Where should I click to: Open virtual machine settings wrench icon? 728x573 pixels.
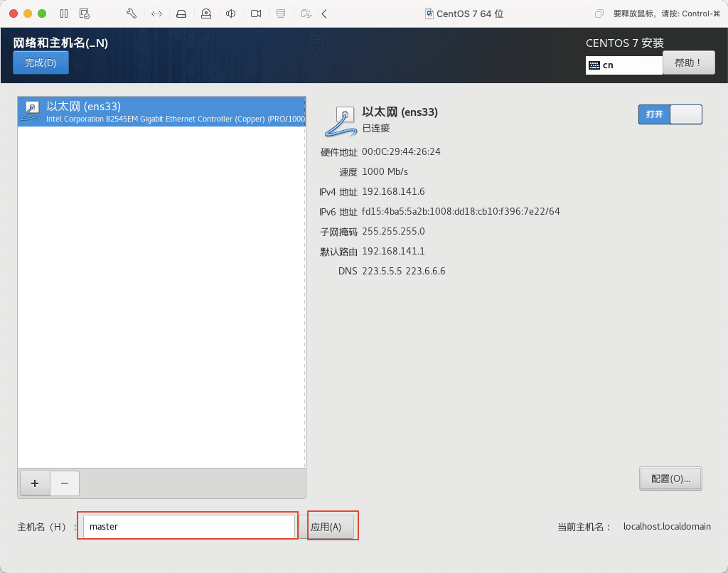coord(131,14)
